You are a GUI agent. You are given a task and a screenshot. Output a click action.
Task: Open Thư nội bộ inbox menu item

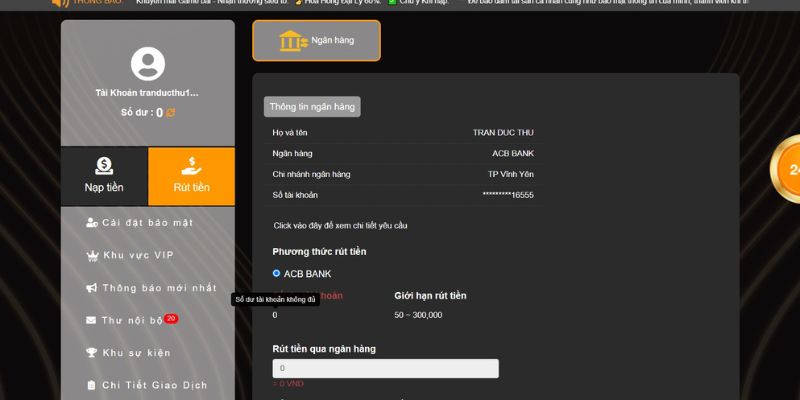(132, 320)
